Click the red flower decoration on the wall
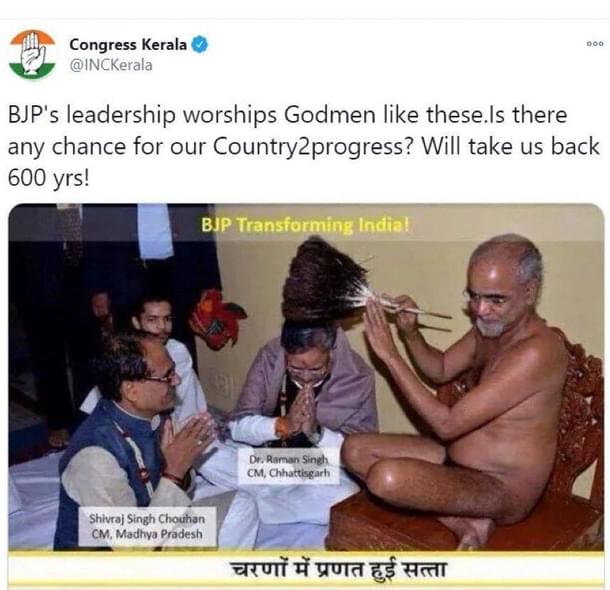 (x=217, y=320)
